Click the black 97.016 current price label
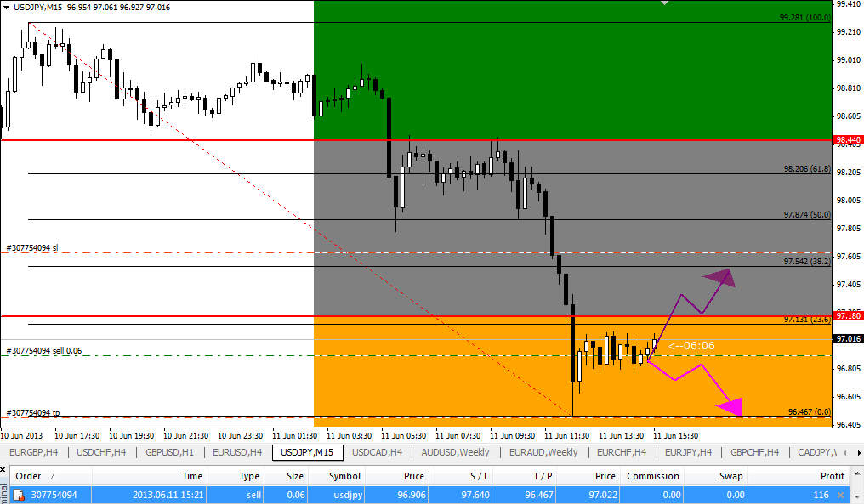 [849, 338]
